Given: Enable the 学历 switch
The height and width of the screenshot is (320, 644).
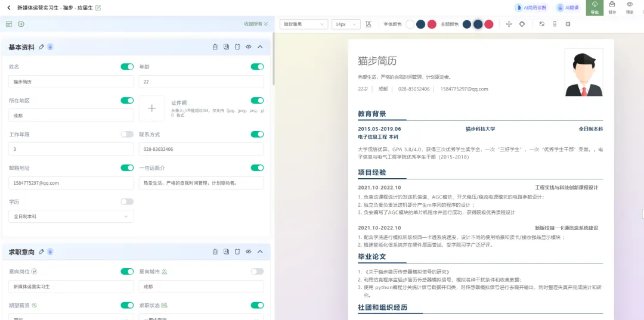Looking at the screenshot, I should 127,201.
